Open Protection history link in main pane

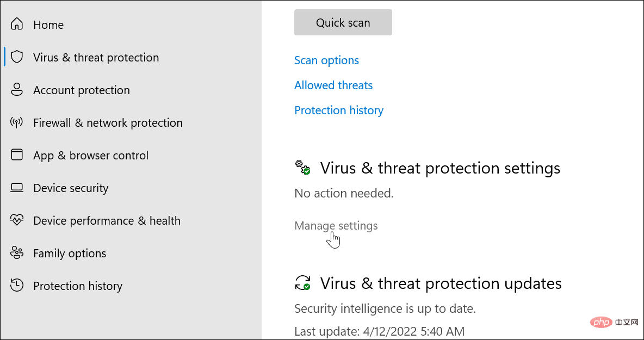339,110
